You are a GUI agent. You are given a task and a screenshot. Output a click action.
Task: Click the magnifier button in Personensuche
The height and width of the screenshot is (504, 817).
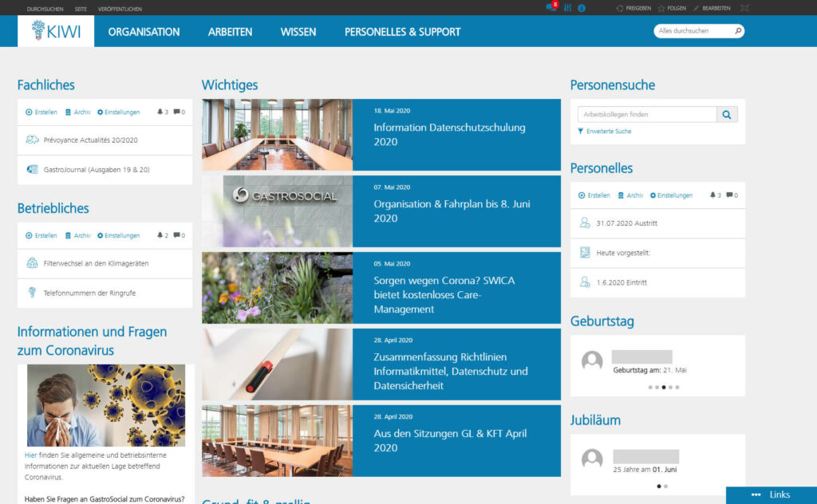(x=727, y=114)
